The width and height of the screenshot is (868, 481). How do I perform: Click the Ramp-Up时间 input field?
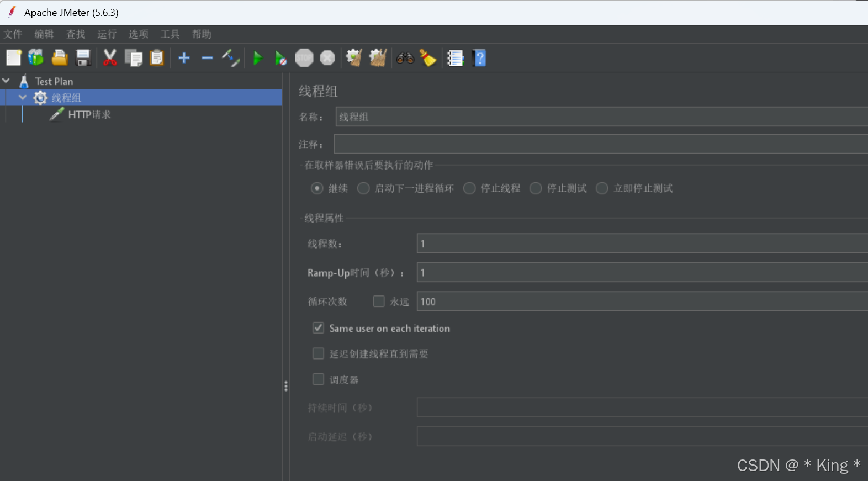click(x=642, y=272)
